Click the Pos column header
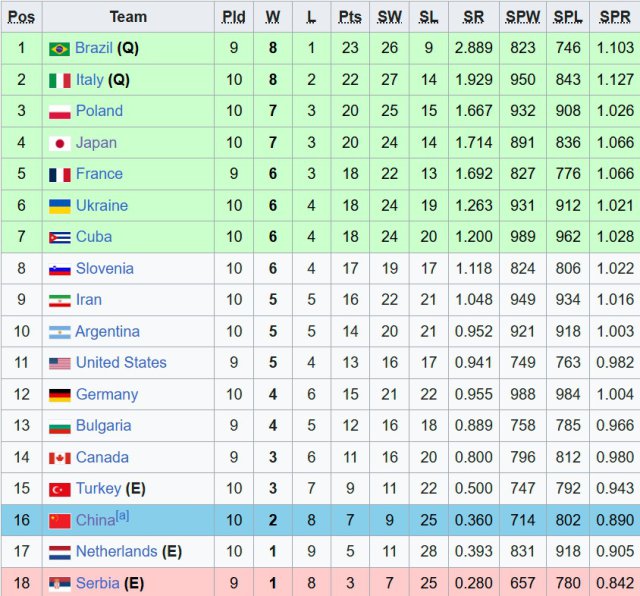This screenshot has height=596, width=640. click(x=21, y=17)
